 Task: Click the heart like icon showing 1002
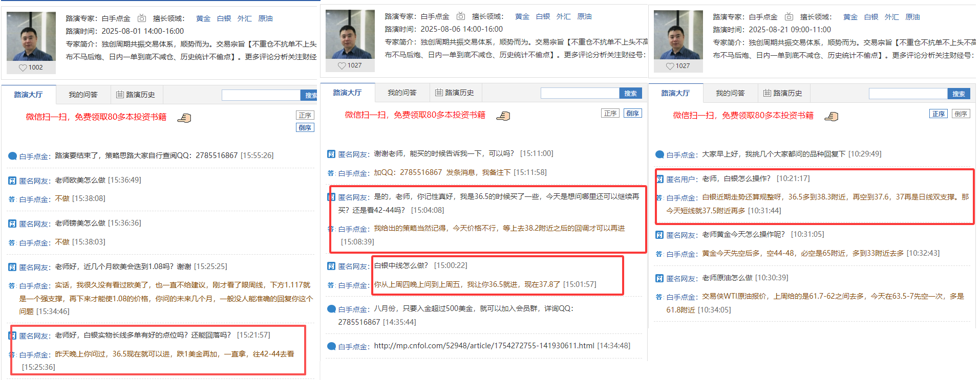click(x=23, y=68)
